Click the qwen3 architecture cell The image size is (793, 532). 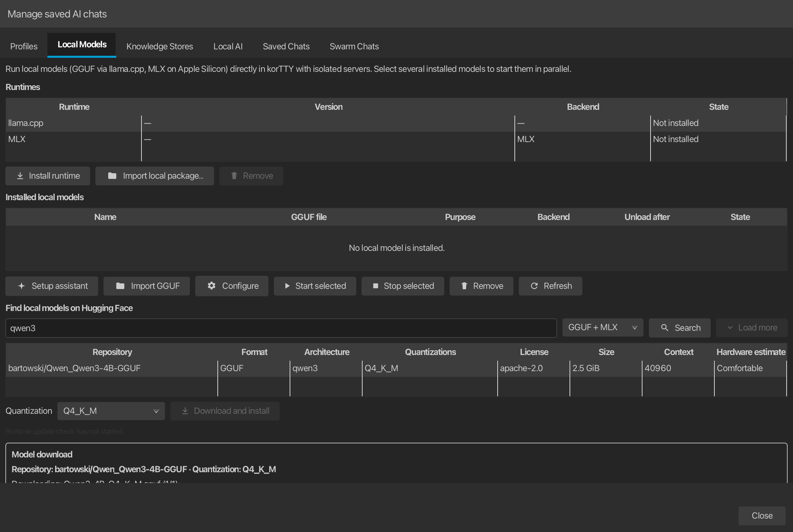[326, 368]
